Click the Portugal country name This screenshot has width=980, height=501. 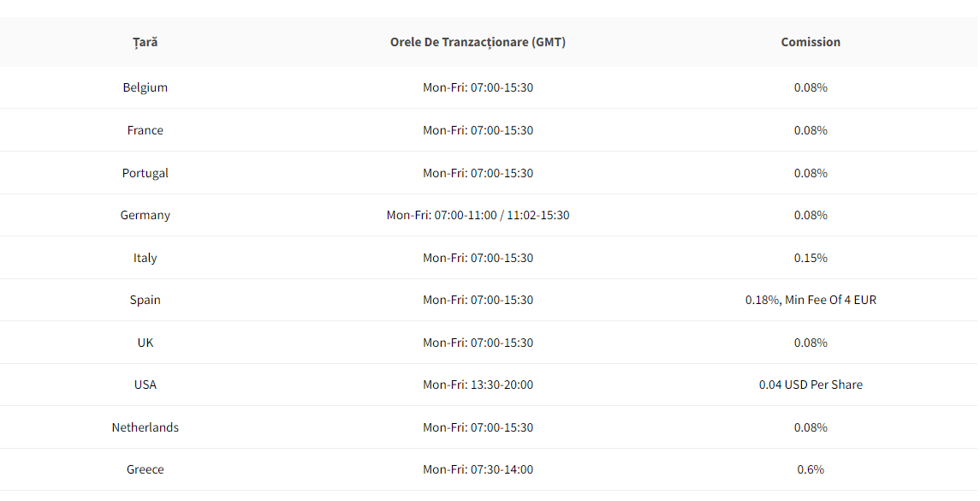coord(145,173)
